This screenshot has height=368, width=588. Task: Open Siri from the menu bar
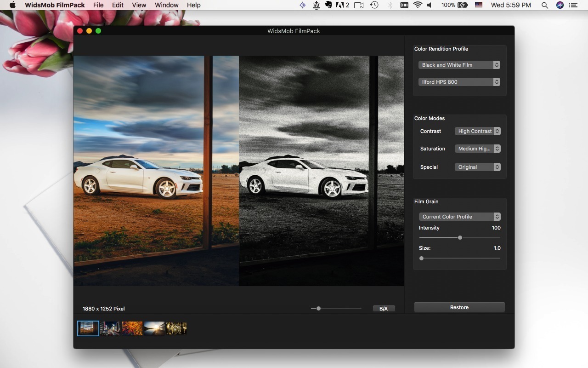[x=560, y=5]
